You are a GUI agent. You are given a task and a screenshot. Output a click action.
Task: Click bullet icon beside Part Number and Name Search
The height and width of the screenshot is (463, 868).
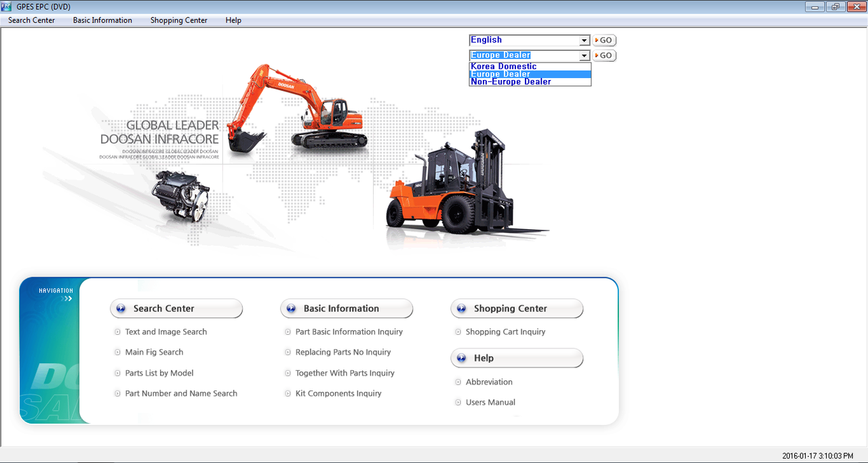tap(118, 394)
